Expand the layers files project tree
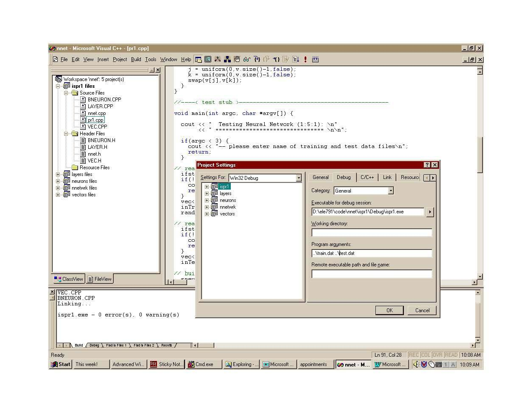Image resolution: width=532 pixels, height=411 pixels. pos(58,174)
